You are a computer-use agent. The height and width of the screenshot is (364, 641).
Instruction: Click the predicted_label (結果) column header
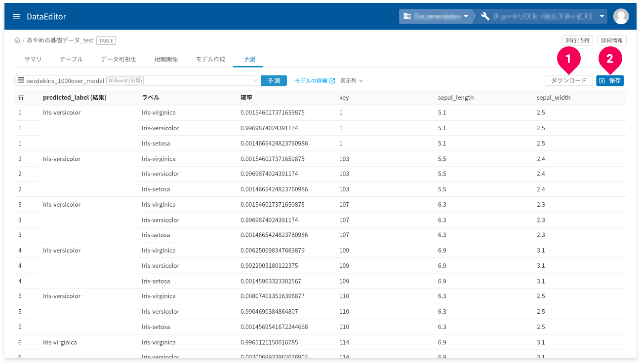pos(75,98)
